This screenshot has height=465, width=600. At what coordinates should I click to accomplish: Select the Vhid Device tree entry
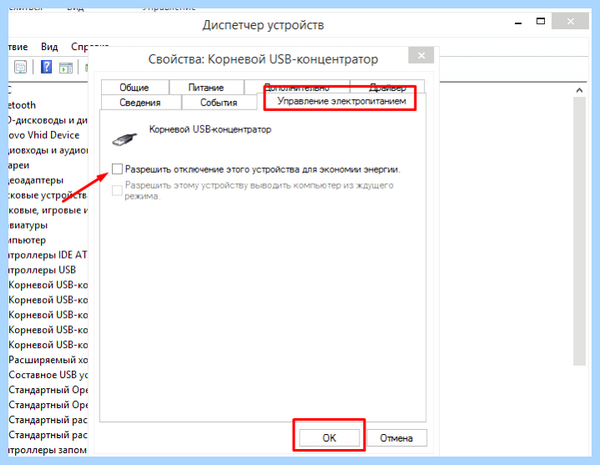44,135
